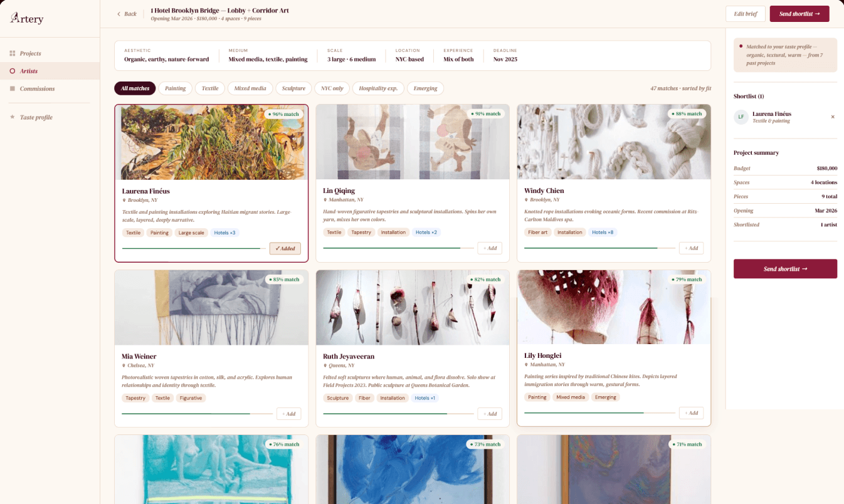Toggle the NYC only filter
844x504 pixels.
click(332, 88)
